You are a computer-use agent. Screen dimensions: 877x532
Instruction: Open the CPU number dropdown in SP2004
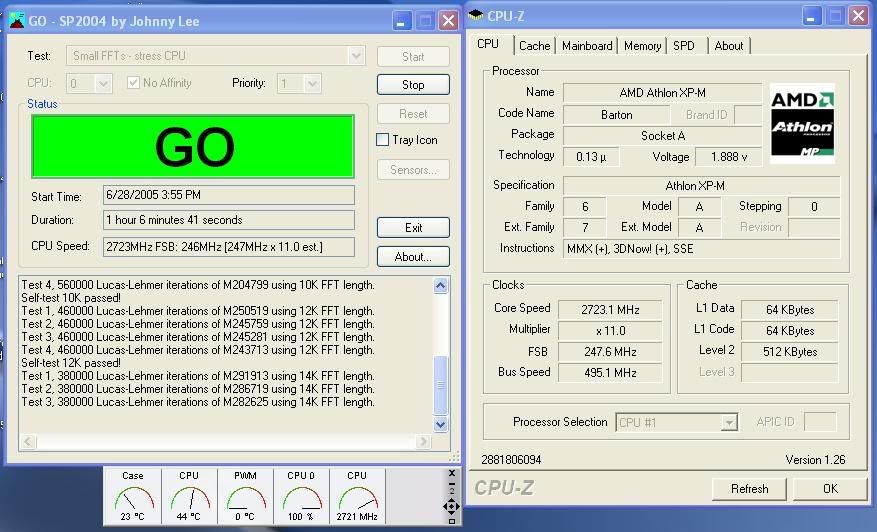[103, 84]
